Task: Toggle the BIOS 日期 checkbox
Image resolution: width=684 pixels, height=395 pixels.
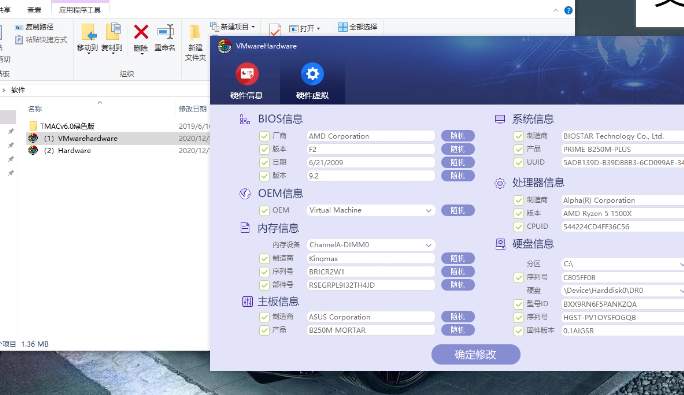Action: click(x=264, y=163)
